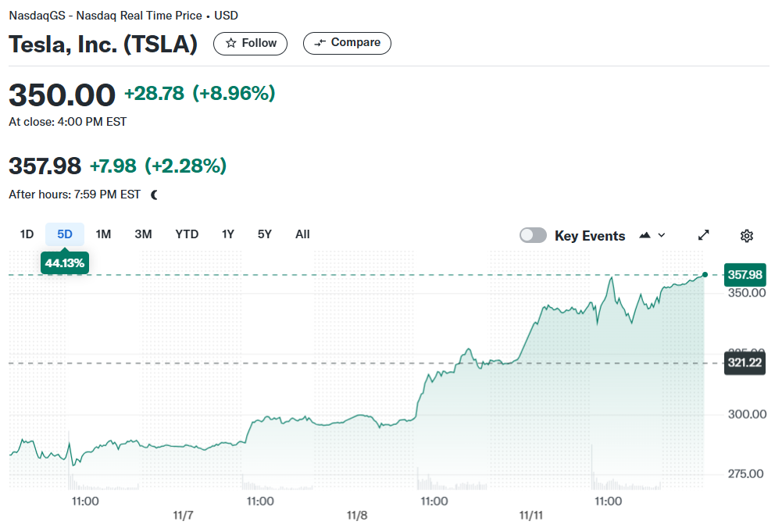Select the 5D time range
The image size is (775, 532).
[x=65, y=234]
